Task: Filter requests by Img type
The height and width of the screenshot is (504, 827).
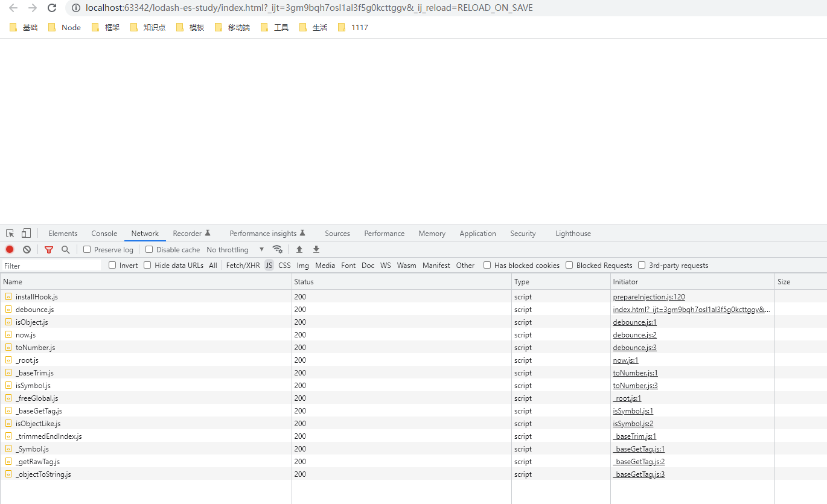Action: (x=302, y=265)
